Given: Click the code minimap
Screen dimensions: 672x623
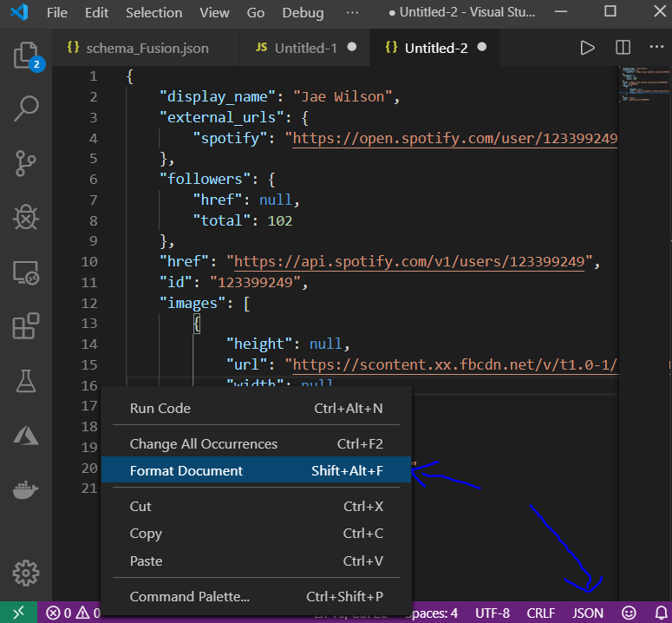Looking at the screenshot, I should coord(644,84).
